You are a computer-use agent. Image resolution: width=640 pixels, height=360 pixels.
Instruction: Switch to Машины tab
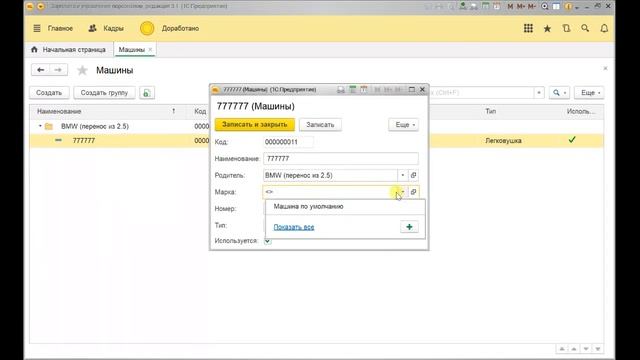tap(131, 49)
